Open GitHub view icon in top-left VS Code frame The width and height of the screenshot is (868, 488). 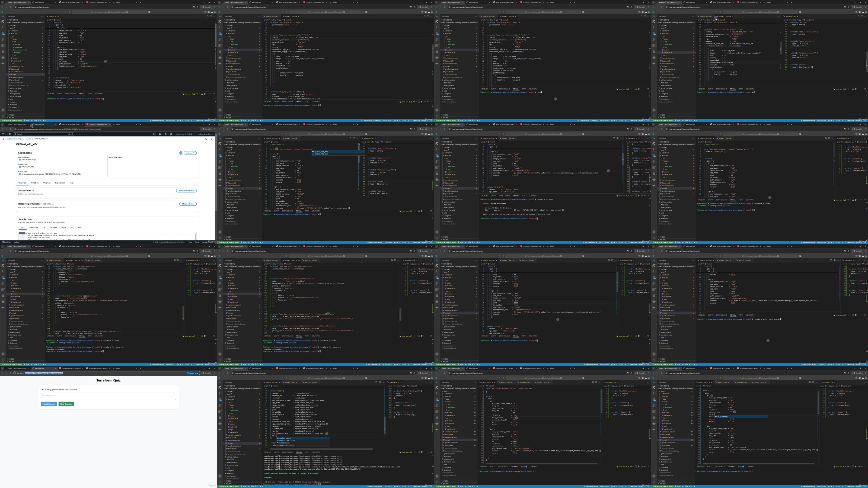(3, 57)
